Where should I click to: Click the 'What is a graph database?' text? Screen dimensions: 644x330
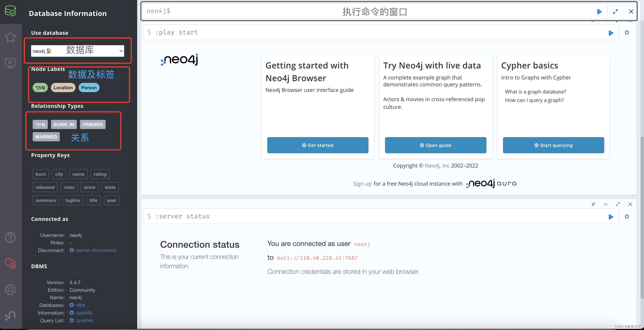pyautogui.click(x=535, y=92)
